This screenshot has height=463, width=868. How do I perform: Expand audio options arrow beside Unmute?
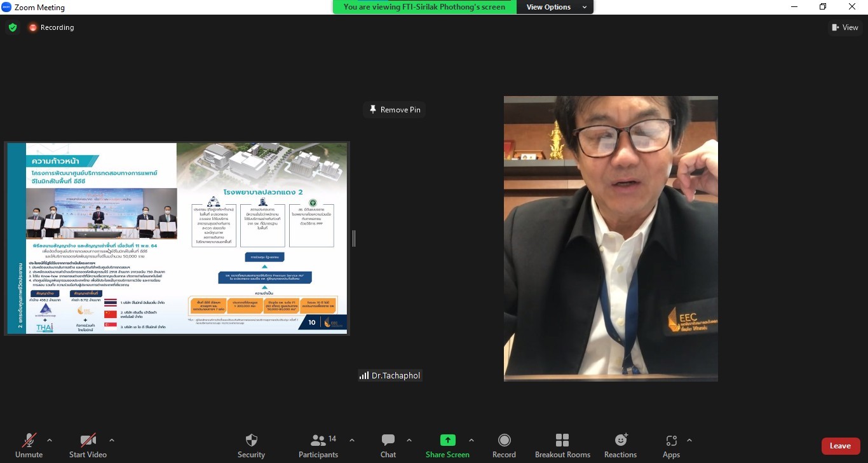(x=50, y=440)
